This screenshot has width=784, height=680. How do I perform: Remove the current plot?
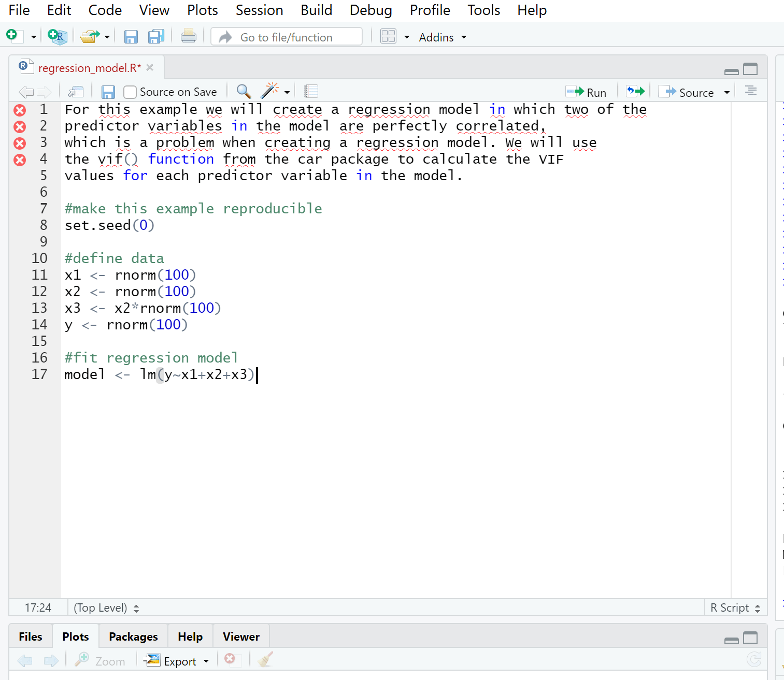(231, 659)
